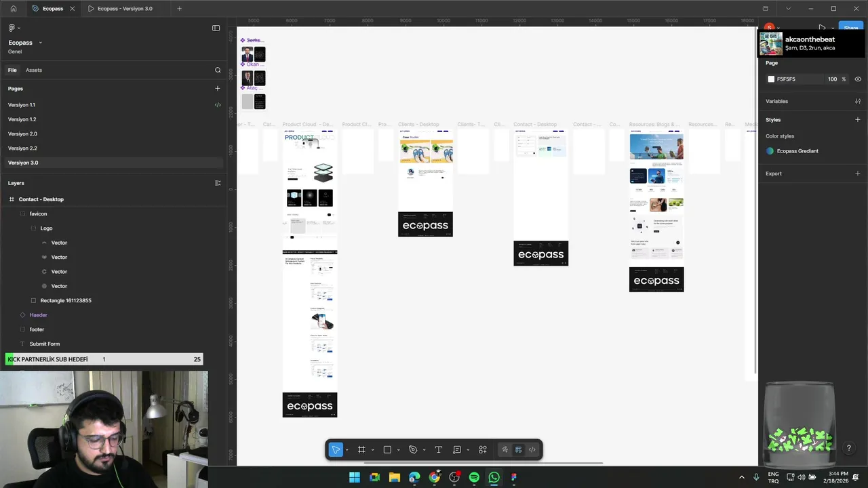
Task: Open Google Chrome from the taskbar
Action: [434, 477]
